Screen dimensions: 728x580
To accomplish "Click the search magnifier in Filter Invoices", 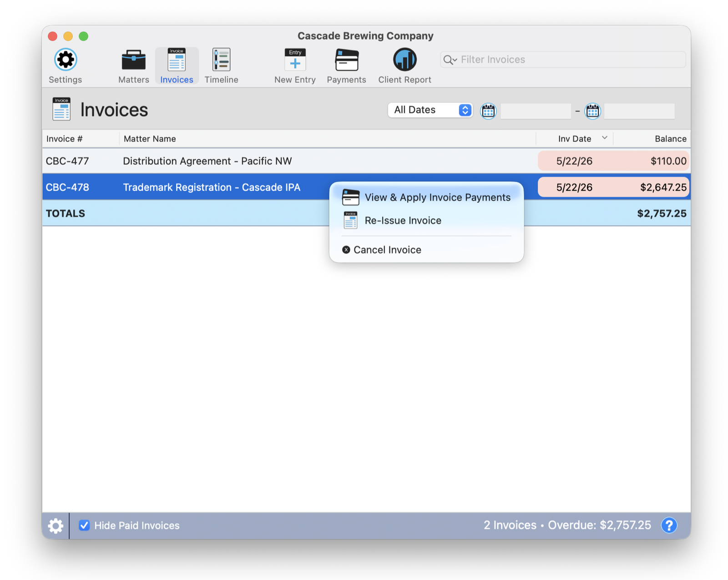I will point(450,60).
